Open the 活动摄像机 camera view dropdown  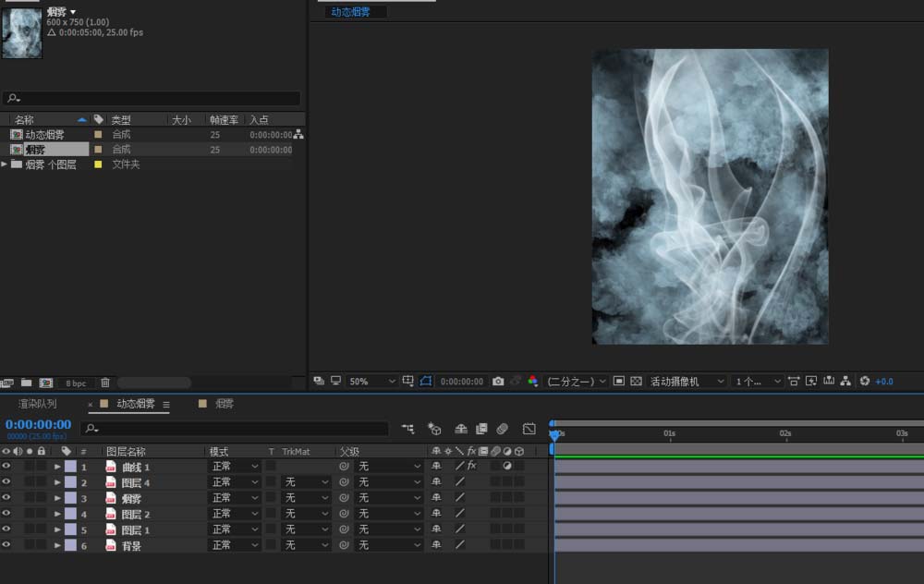coord(687,381)
